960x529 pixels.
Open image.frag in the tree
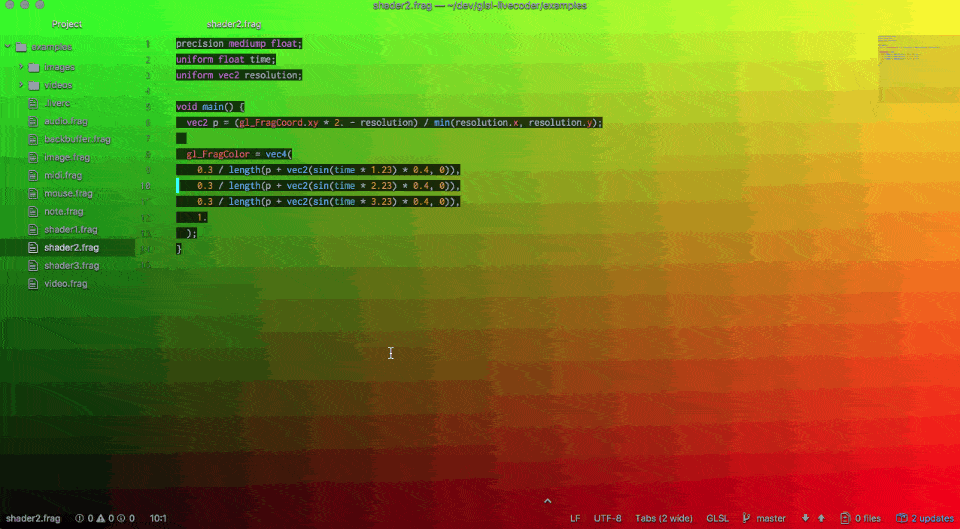[x=67, y=157]
